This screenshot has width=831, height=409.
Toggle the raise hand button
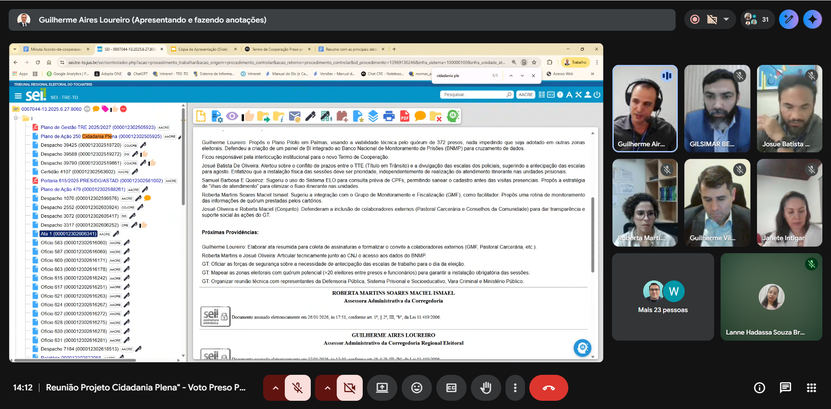coord(485,388)
